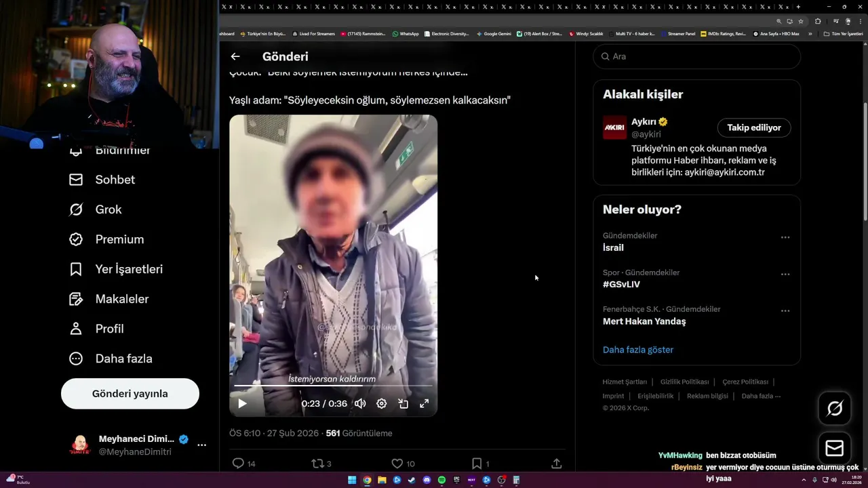Viewport: 868px width, 488px height.
Task: Toggle the Takip ediliyor follow button
Action: pyautogui.click(x=754, y=127)
